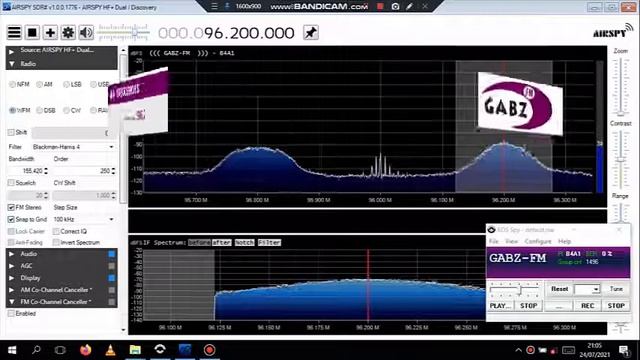The image size is (640, 360).
Task: Adjust the RDS Spy position slider
Action: tap(515, 289)
